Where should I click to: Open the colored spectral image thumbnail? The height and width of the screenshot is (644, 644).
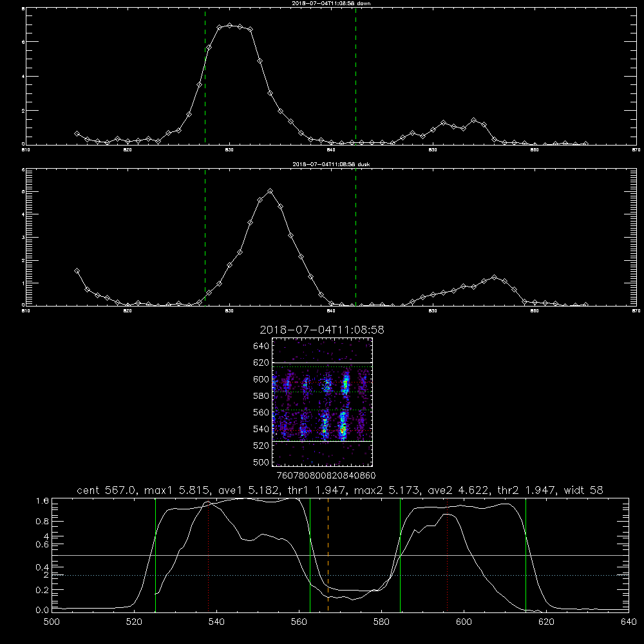(x=322, y=402)
